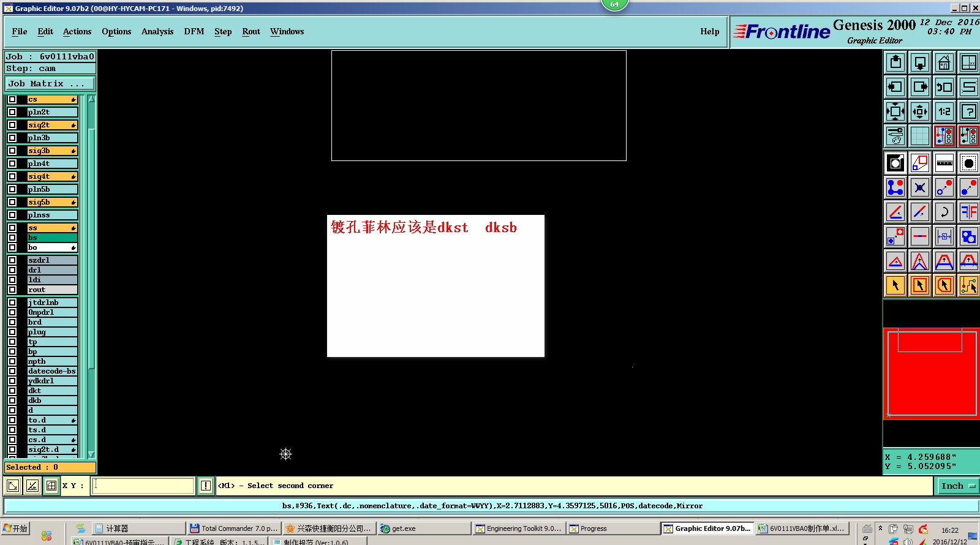
Task: Click the layer list scroll down arrow
Action: coord(92,454)
